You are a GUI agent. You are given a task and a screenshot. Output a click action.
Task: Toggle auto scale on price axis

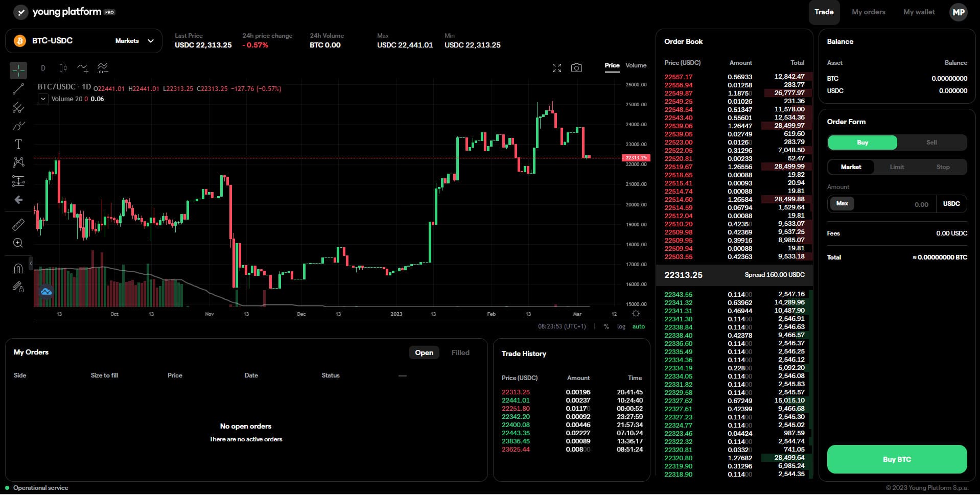[x=638, y=326]
